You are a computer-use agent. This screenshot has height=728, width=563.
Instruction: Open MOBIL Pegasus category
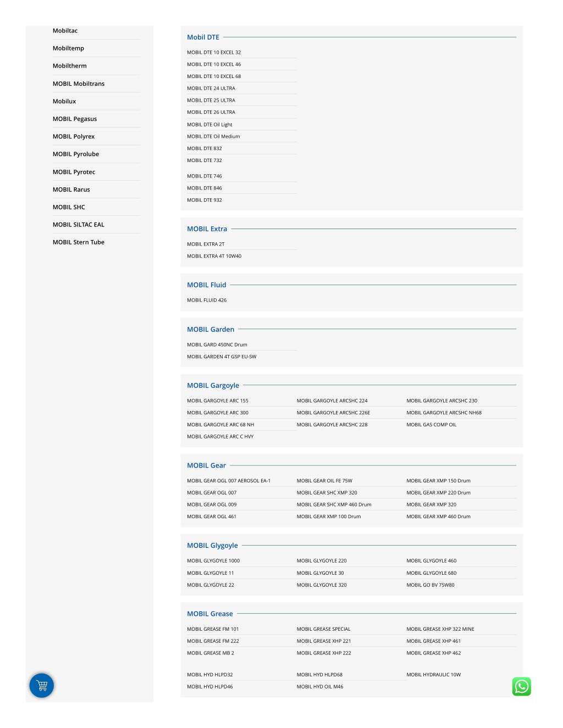click(x=75, y=119)
